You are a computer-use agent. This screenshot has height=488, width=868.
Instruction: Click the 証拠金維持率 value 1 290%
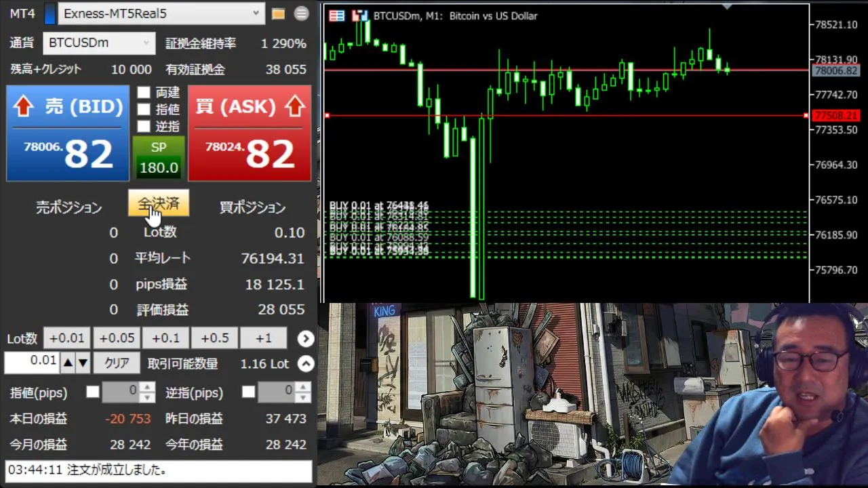(x=283, y=43)
